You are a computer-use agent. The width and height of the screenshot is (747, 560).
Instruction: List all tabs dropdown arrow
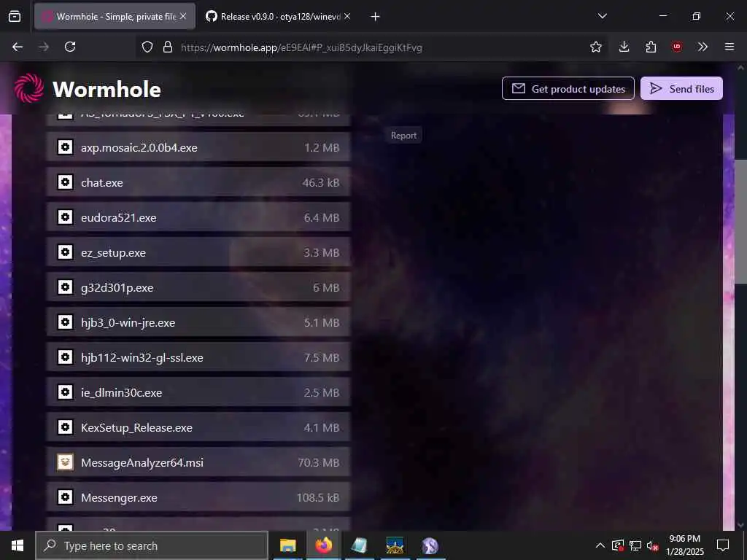pos(602,16)
